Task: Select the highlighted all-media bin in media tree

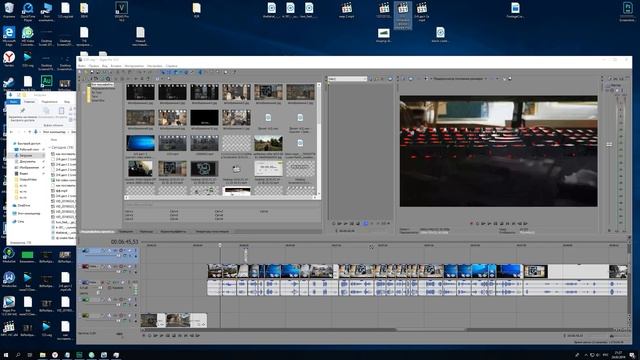Action: click(x=102, y=85)
